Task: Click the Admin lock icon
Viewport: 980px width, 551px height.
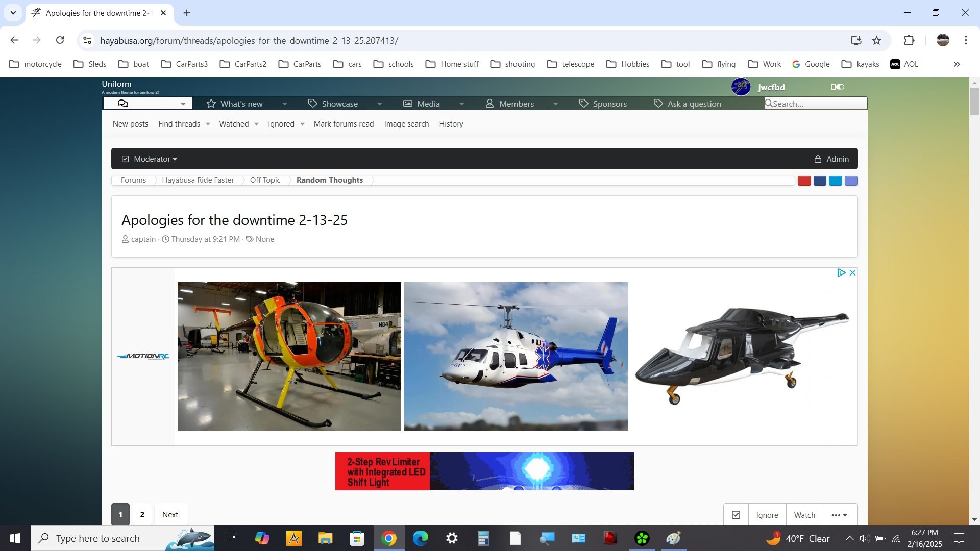Action: pos(819,159)
